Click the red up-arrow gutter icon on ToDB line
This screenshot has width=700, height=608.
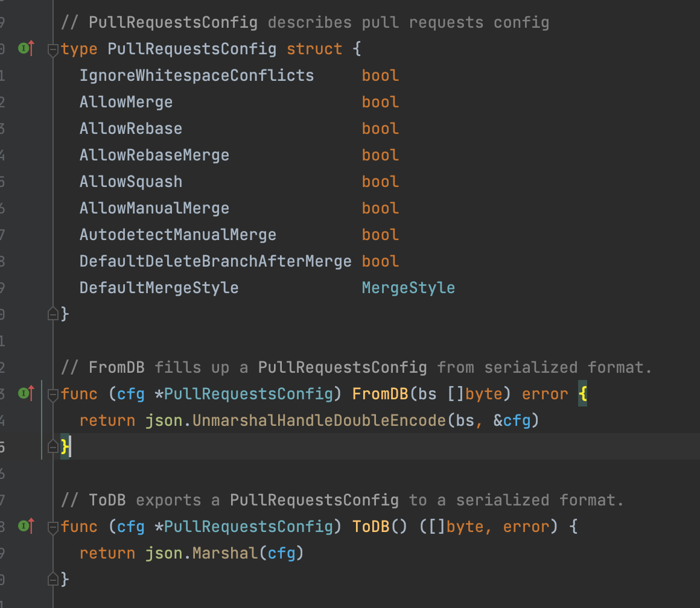click(31, 526)
